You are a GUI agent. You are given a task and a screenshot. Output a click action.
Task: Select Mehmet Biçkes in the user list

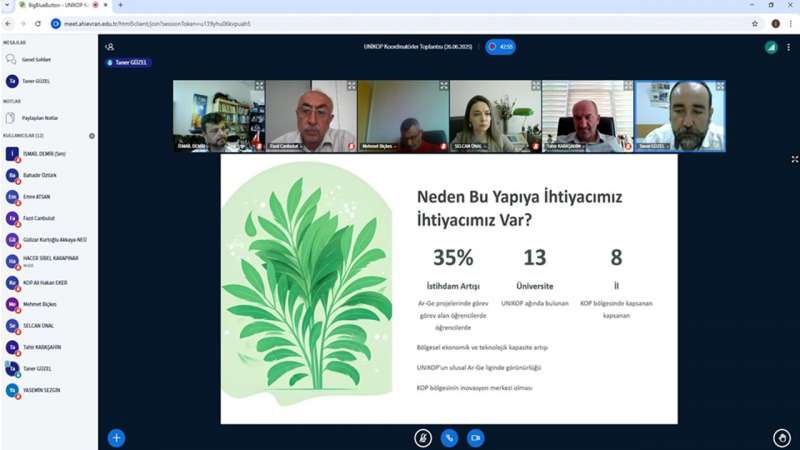tap(40, 303)
